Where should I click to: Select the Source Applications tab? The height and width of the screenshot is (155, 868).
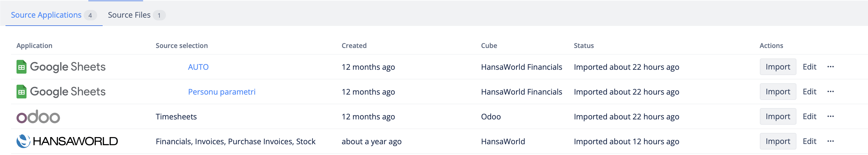pos(46,15)
